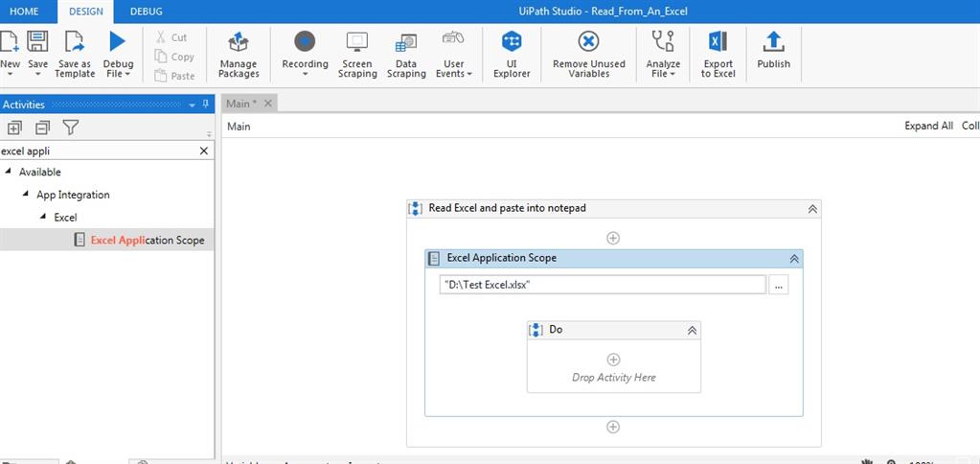The image size is (980, 464).
Task: Launch Screen Scraping tool
Action: pos(357,55)
